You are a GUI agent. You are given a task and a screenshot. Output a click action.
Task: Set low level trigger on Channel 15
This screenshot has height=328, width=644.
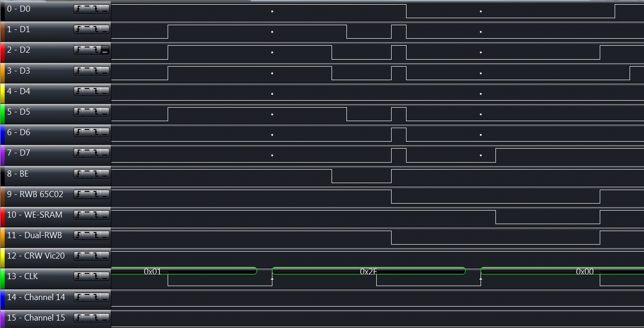(105, 318)
